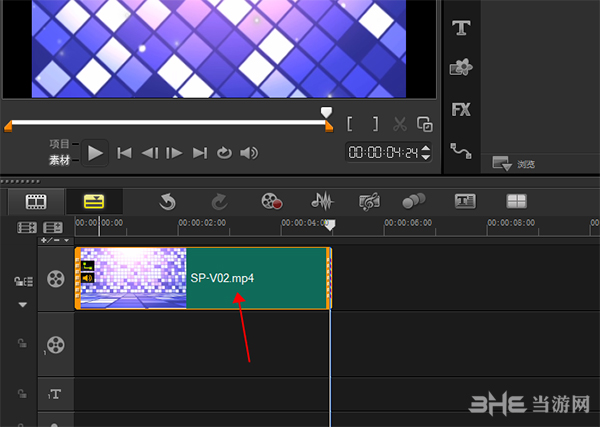This screenshot has height=427, width=600.
Task: Open the Path library icon
Action: tap(461, 151)
